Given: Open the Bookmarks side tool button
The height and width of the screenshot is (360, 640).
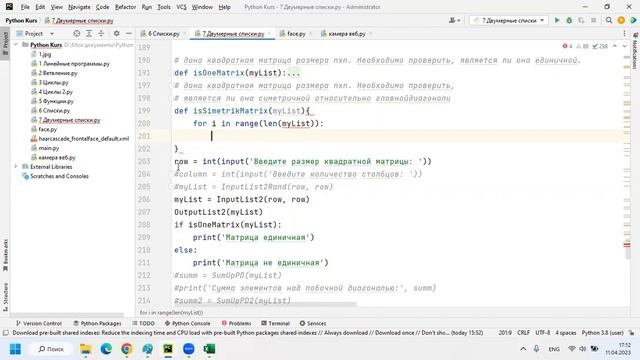Looking at the screenshot, I should (x=5, y=255).
